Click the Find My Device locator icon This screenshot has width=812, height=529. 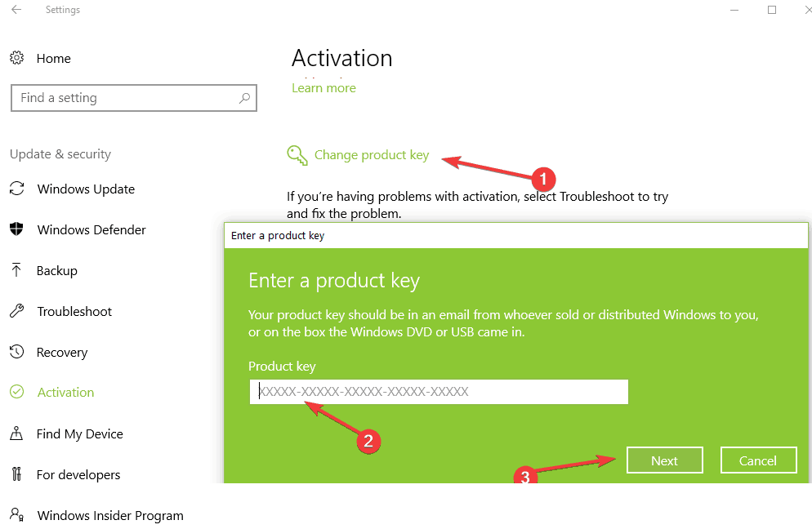pyautogui.click(x=17, y=433)
